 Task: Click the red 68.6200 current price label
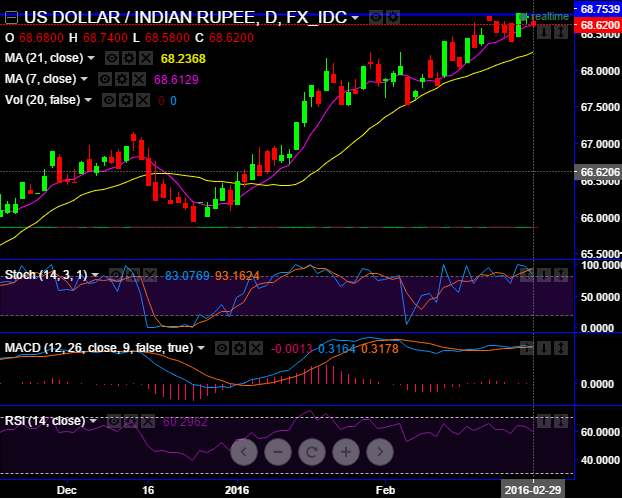pos(598,25)
